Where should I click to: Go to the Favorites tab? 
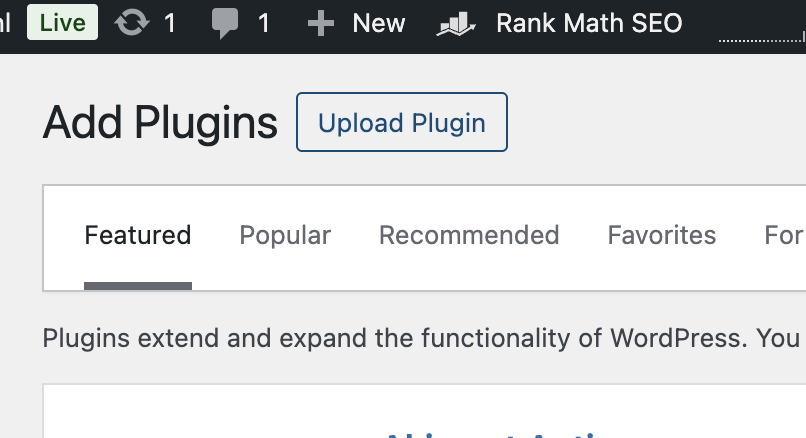(x=662, y=235)
